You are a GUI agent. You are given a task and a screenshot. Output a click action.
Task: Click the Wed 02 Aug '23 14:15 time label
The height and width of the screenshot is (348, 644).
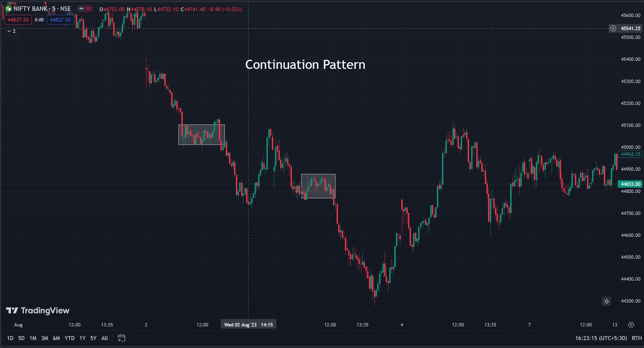pyautogui.click(x=248, y=325)
